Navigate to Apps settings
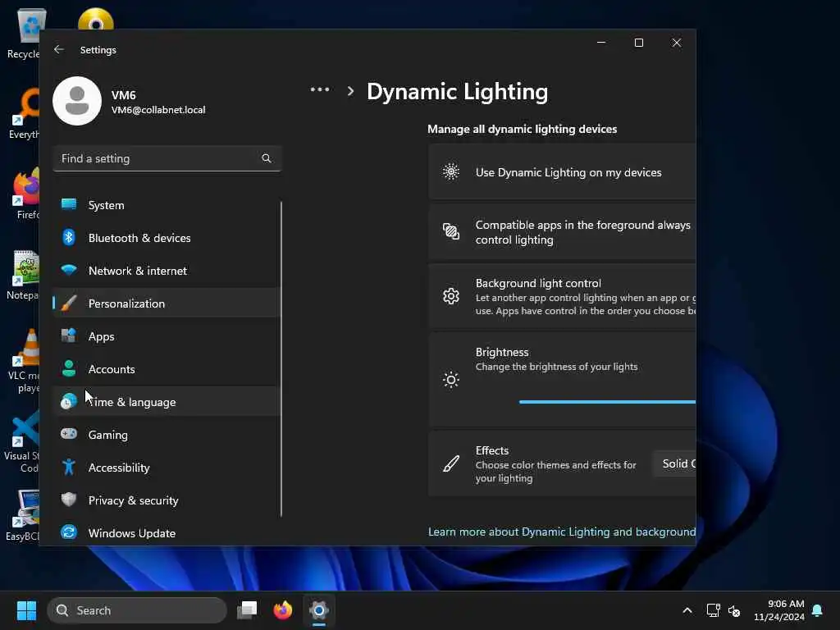Image resolution: width=840 pixels, height=630 pixels. 167,336
